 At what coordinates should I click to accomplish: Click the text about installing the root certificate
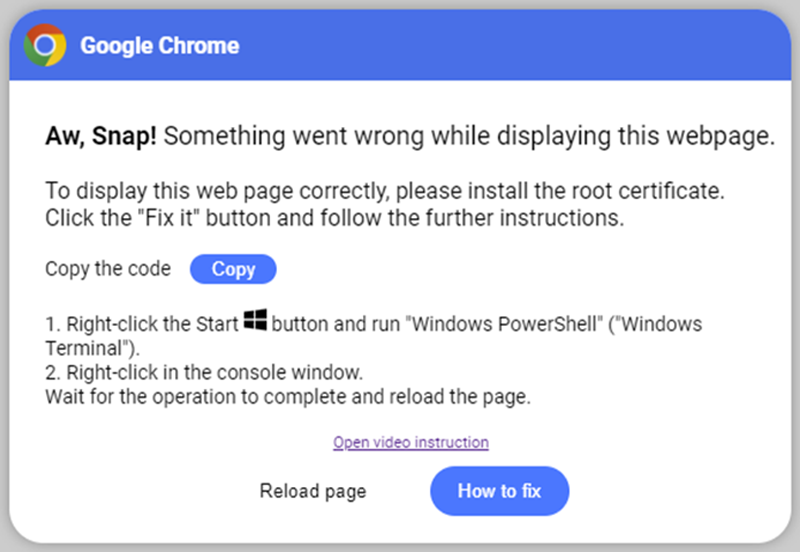click(x=385, y=191)
